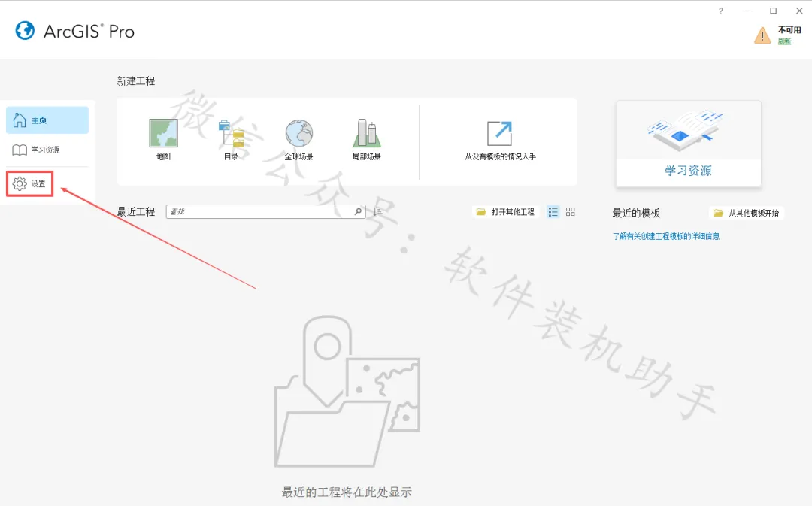Click the ArcGIS Pro globe logo
Screen dimensions: 812x506
pyautogui.click(x=25, y=31)
